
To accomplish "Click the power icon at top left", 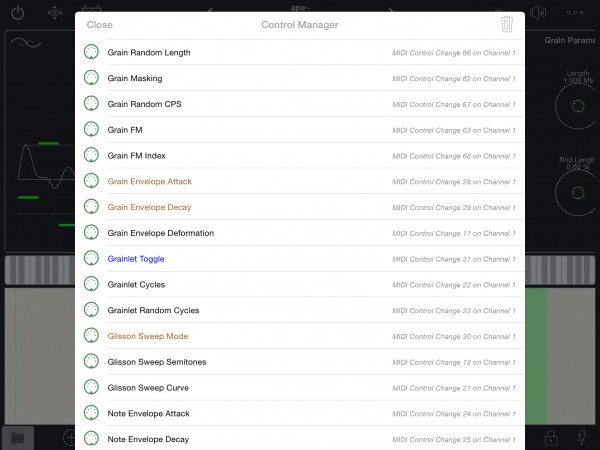I will [x=18, y=13].
